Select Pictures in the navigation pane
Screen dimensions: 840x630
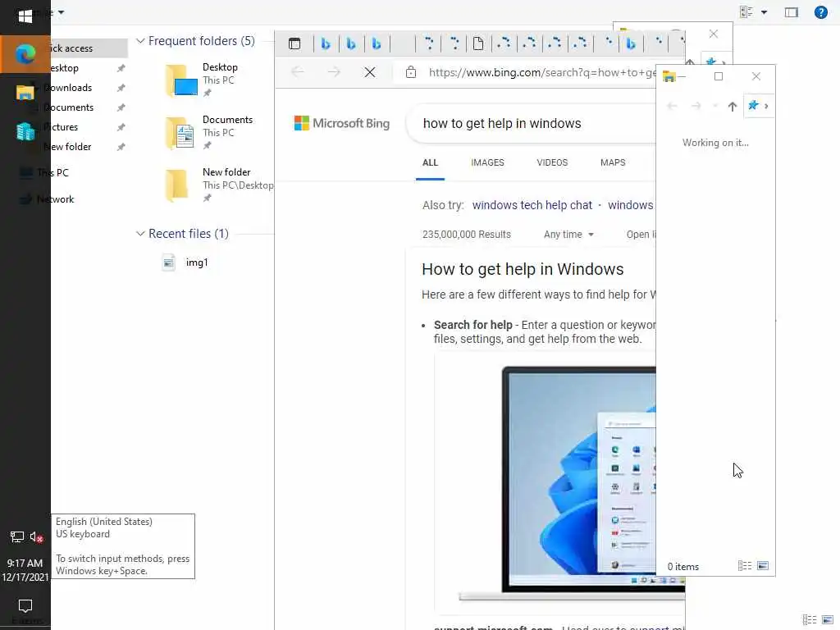(x=61, y=127)
